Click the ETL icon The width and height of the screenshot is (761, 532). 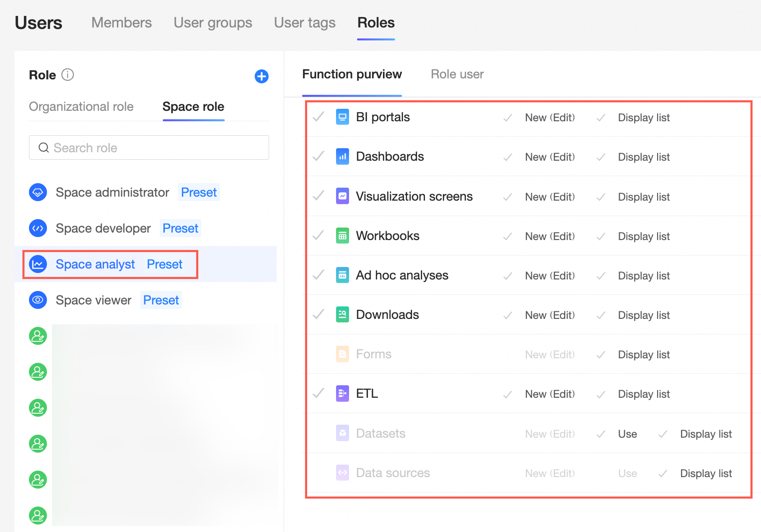[x=343, y=394]
